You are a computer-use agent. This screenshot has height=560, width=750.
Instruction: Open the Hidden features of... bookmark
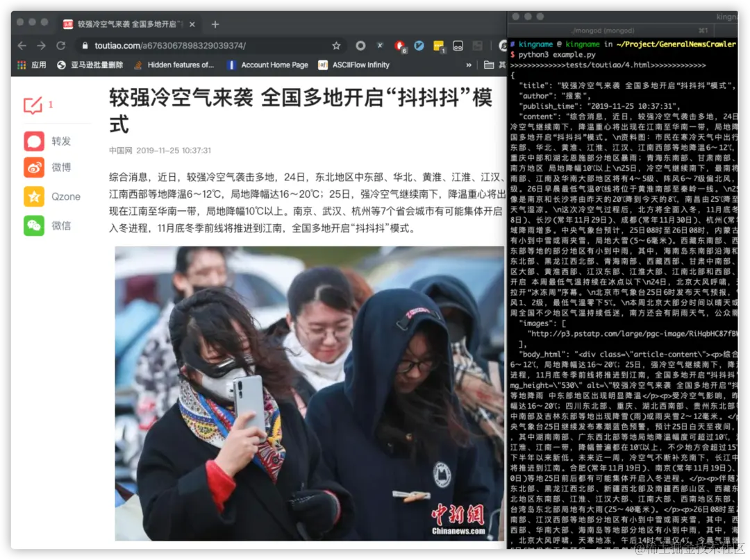click(x=174, y=65)
